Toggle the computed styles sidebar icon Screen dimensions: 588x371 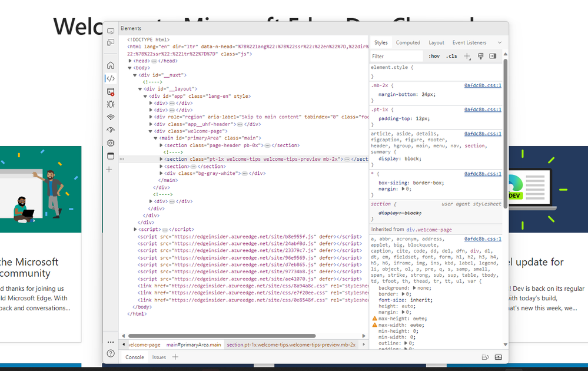[493, 57]
